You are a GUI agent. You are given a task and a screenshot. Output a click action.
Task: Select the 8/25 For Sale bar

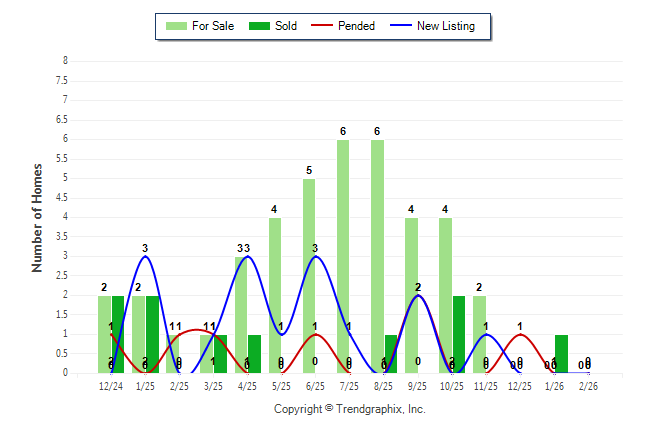pos(377,256)
